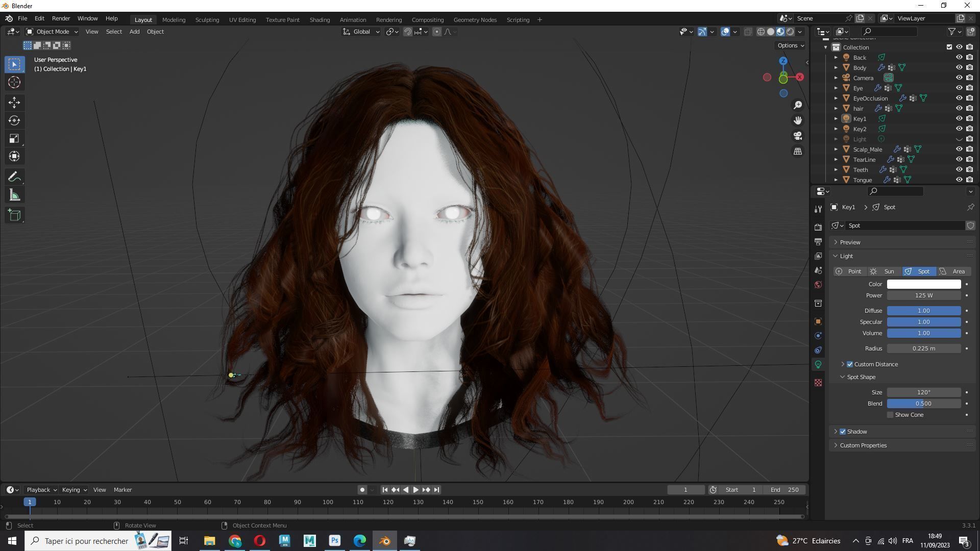Enable the Show Cone checkbox

[890, 415]
